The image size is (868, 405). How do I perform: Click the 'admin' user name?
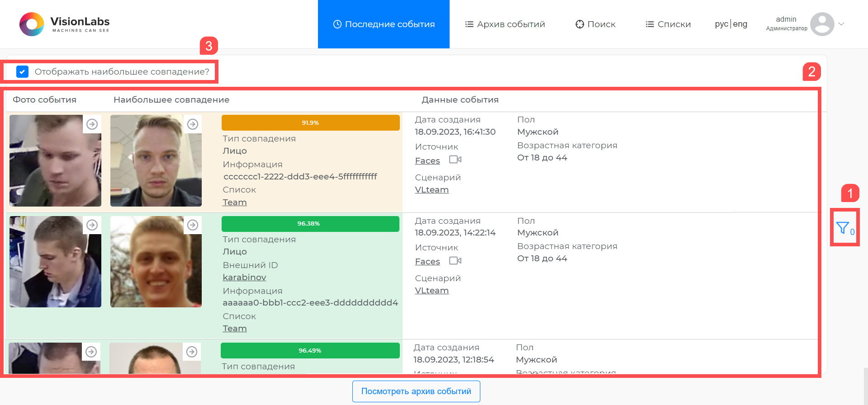[x=786, y=19]
